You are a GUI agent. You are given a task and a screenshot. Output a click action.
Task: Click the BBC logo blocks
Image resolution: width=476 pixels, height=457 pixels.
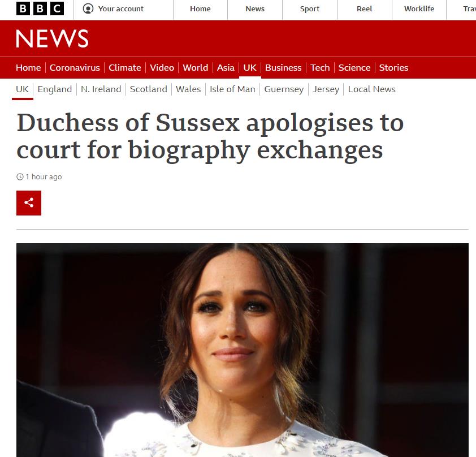click(x=40, y=8)
